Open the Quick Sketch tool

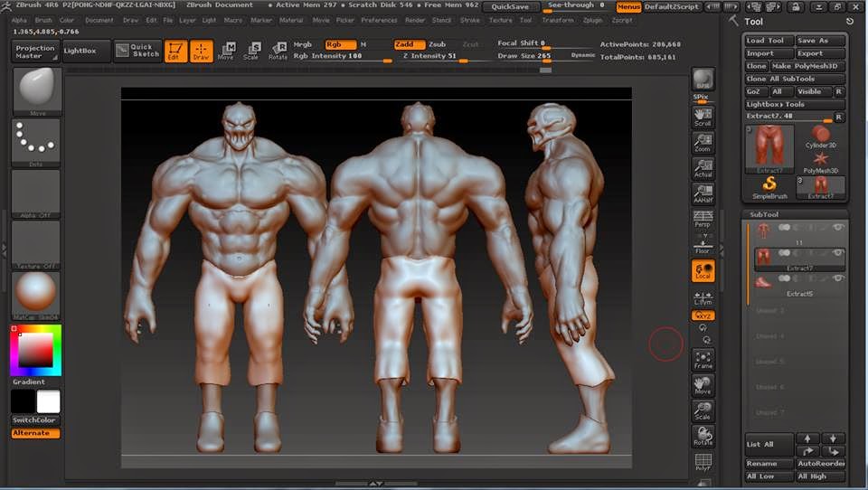click(x=137, y=51)
